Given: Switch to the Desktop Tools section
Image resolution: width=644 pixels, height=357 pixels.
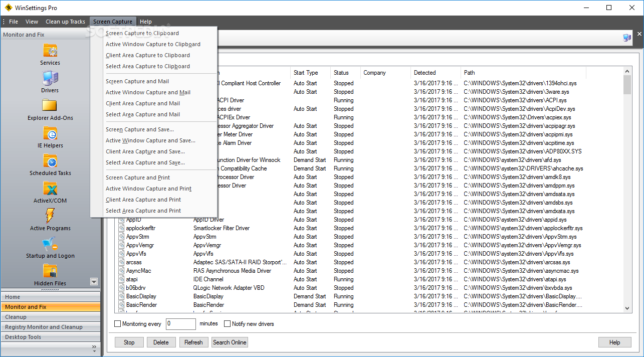Looking at the screenshot, I should click(50, 337).
